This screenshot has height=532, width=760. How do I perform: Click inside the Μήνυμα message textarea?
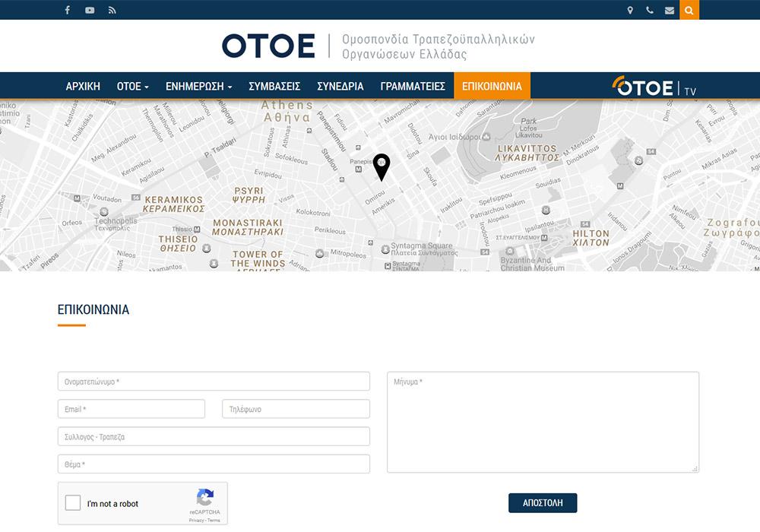click(543, 422)
